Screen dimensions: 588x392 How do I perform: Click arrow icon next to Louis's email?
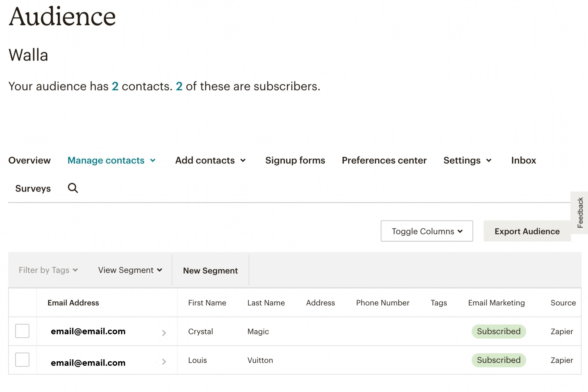click(164, 361)
